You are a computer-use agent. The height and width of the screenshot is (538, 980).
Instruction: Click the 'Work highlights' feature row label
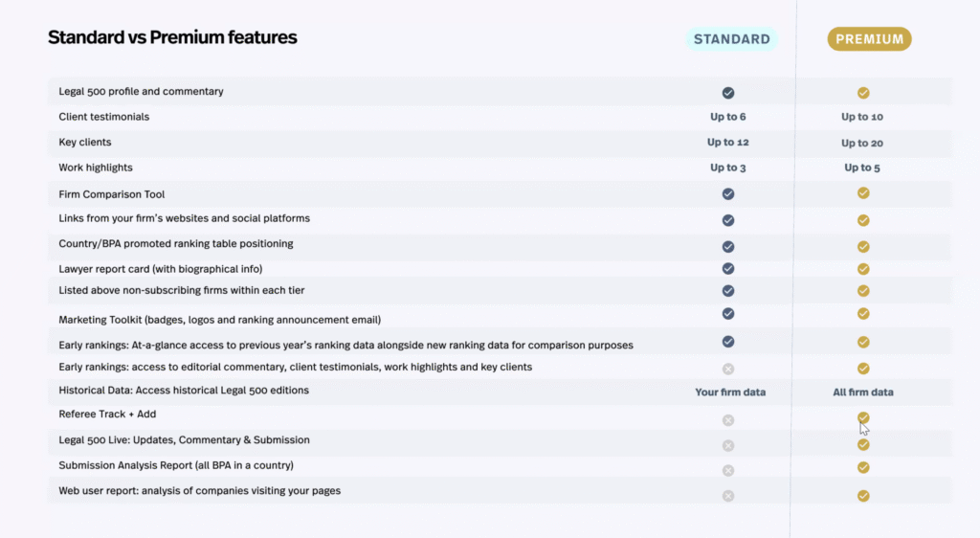96,168
